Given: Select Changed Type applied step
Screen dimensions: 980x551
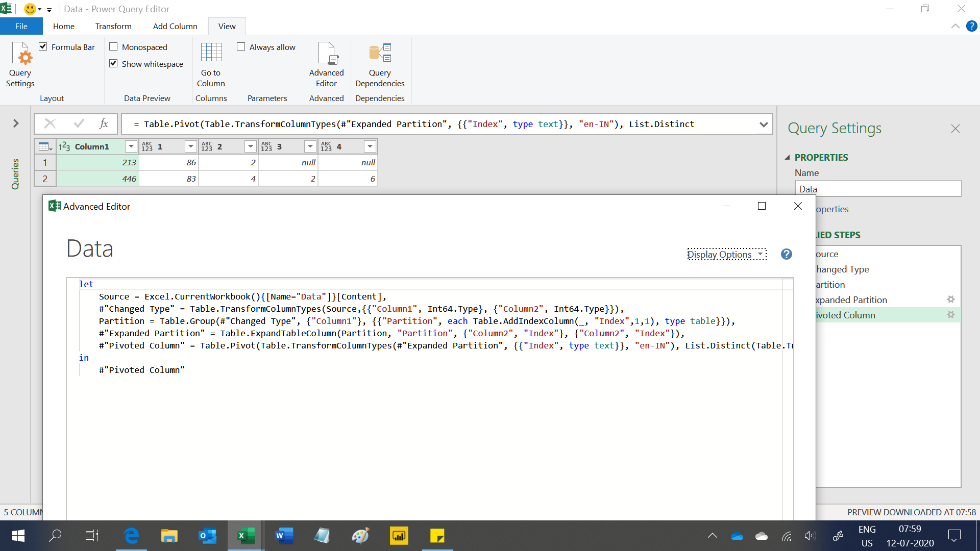Looking at the screenshot, I should [843, 269].
